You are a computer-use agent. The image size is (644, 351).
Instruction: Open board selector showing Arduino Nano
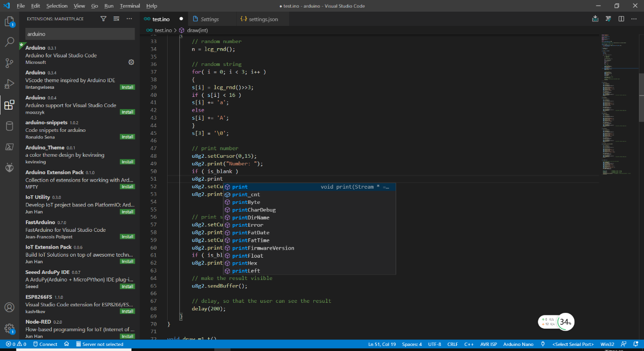[x=518, y=344]
